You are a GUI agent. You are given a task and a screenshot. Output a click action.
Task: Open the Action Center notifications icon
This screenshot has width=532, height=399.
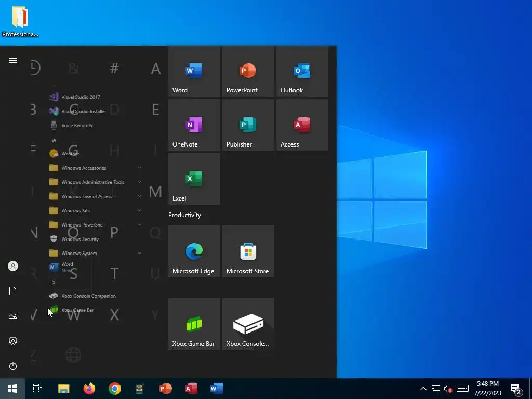coord(516,390)
